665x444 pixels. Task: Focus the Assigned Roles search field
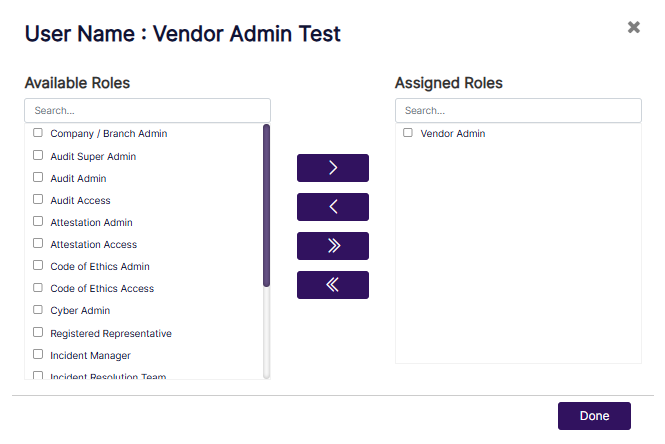click(x=518, y=111)
